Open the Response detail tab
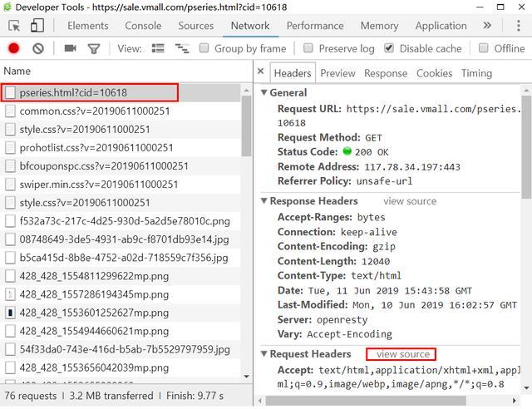 (386, 73)
